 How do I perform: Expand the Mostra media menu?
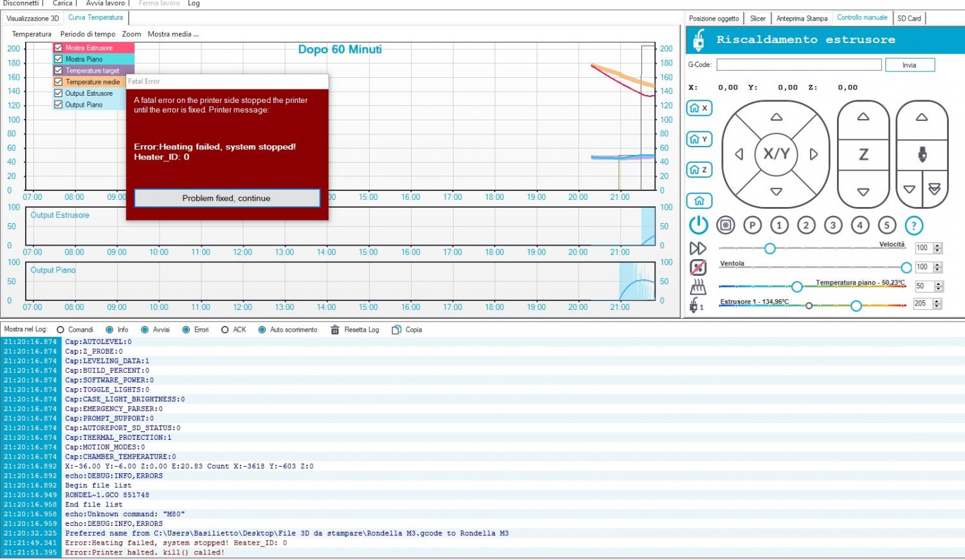tap(172, 34)
